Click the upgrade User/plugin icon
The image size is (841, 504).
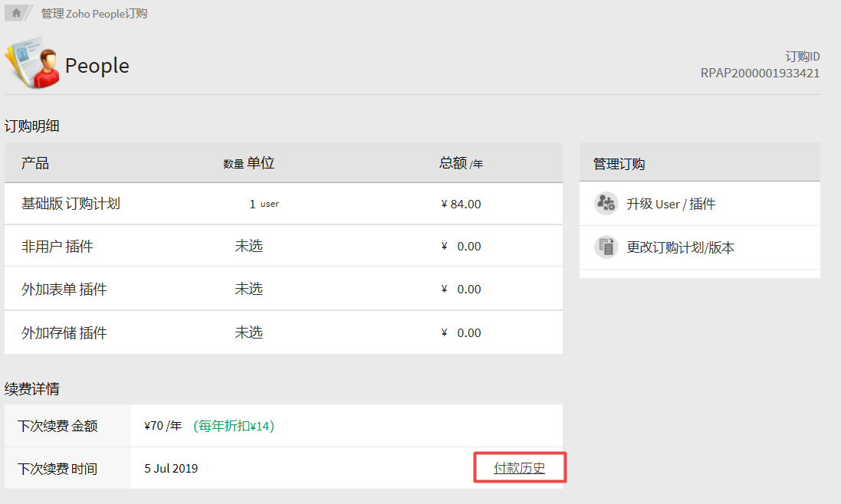(x=606, y=204)
